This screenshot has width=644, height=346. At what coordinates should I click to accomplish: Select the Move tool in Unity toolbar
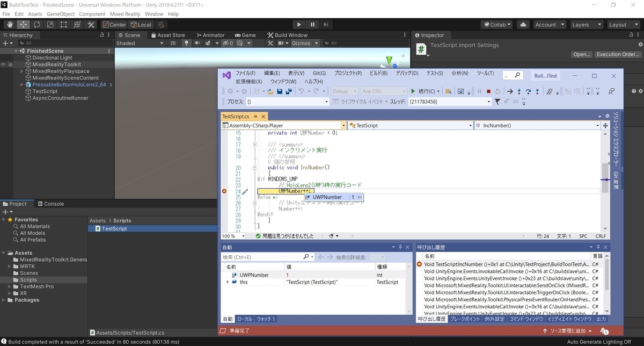(x=24, y=25)
